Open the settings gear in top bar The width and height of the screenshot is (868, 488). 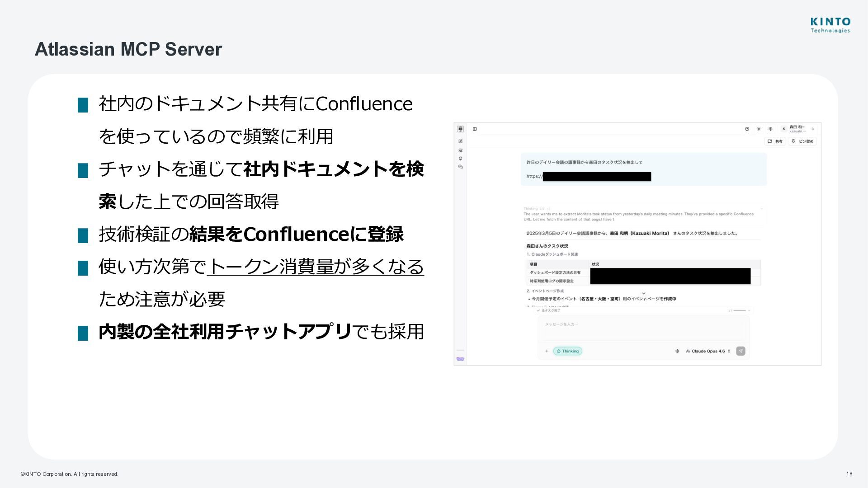[770, 129]
